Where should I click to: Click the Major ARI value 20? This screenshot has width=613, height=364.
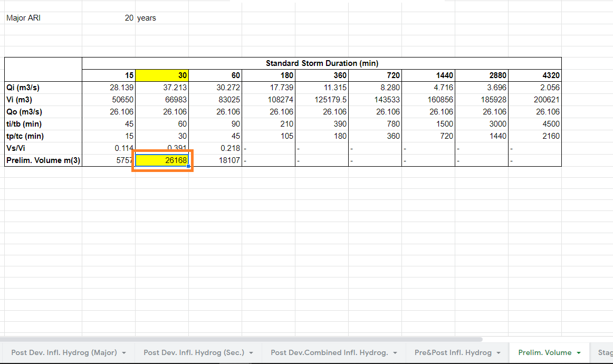click(109, 18)
